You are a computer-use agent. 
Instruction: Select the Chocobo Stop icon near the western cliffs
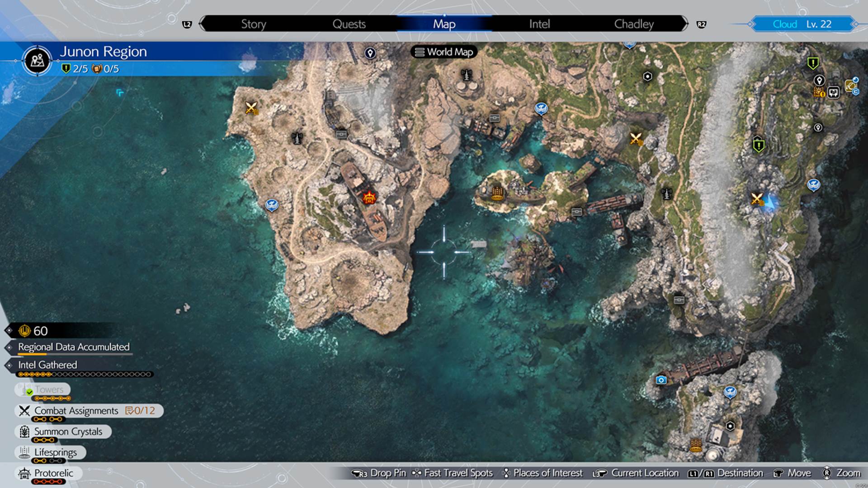tap(273, 206)
